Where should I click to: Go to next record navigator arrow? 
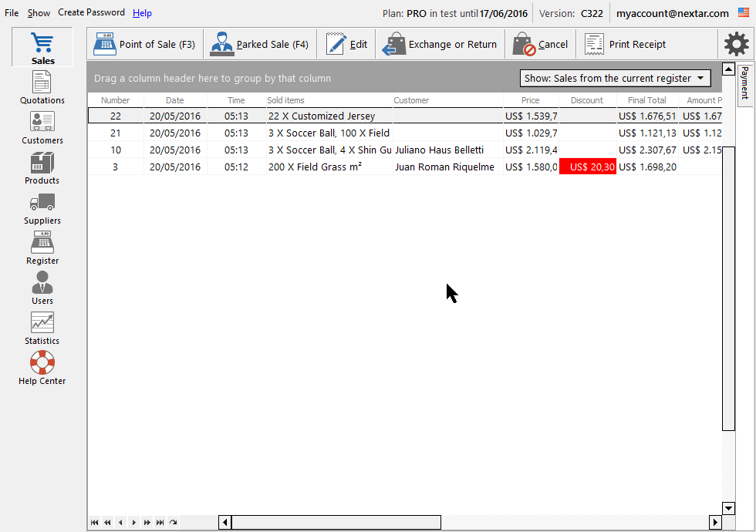[x=134, y=523]
